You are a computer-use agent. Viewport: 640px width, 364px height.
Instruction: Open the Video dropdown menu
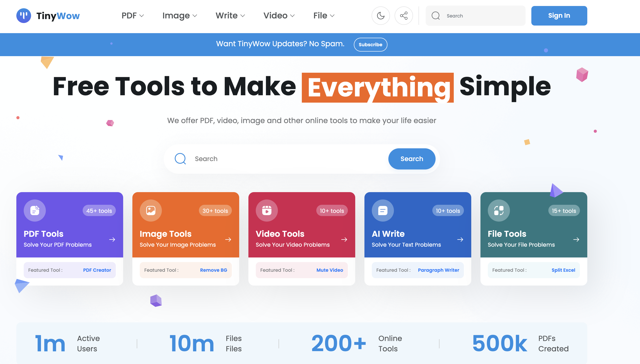coord(279,16)
